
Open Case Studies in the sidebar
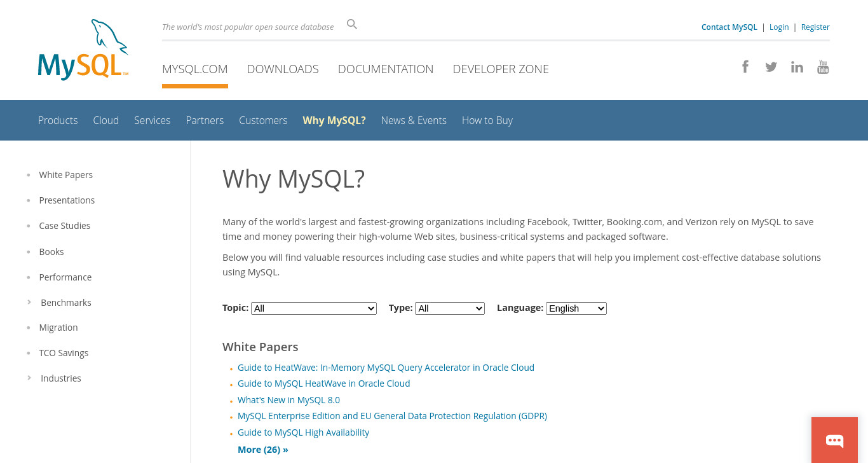tap(65, 226)
